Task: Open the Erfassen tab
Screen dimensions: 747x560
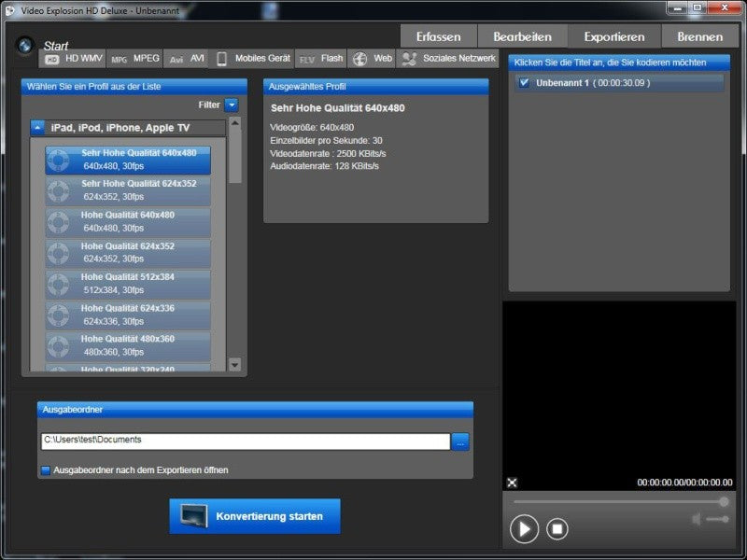Action: click(x=438, y=36)
